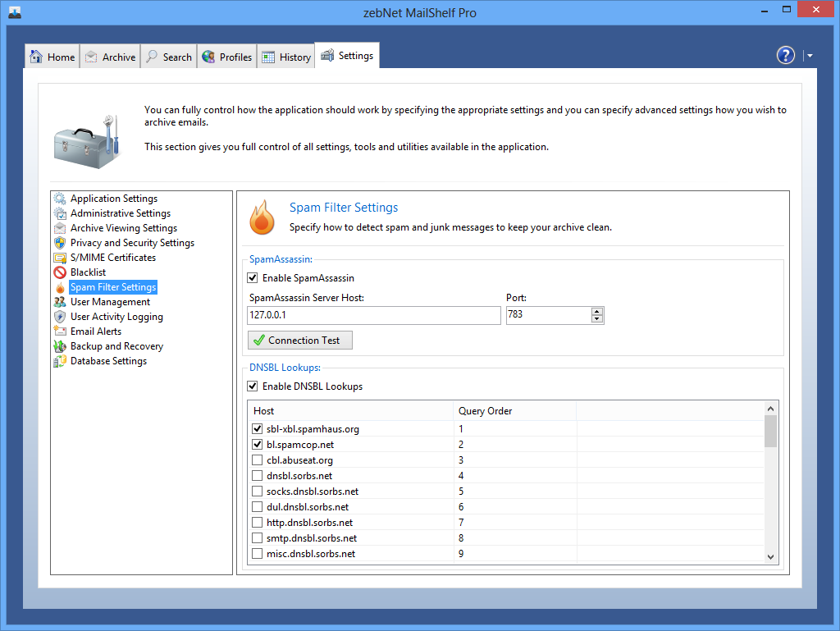Click the Email Alerts envelope icon
The height and width of the screenshot is (631, 840).
point(59,332)
